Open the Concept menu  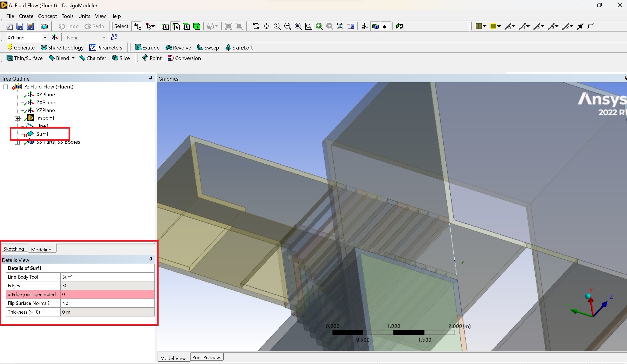47,16
